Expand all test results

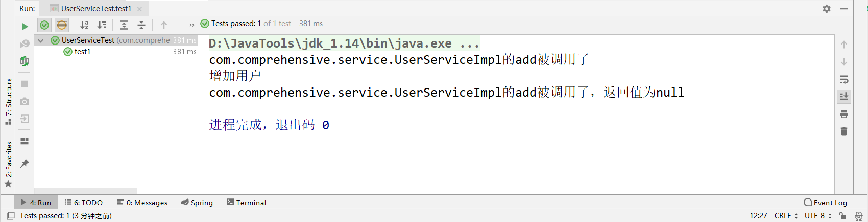(x=124, y=25)
